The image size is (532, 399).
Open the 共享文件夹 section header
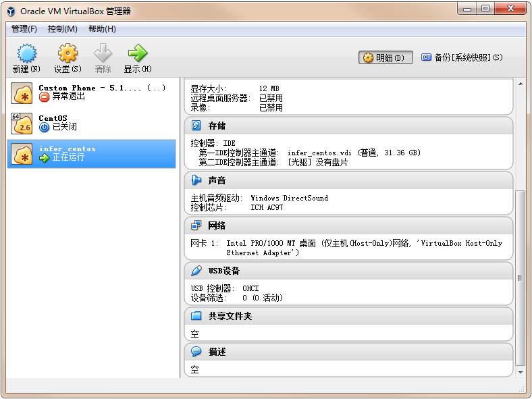pyautogui.click(x=348, y=316)
